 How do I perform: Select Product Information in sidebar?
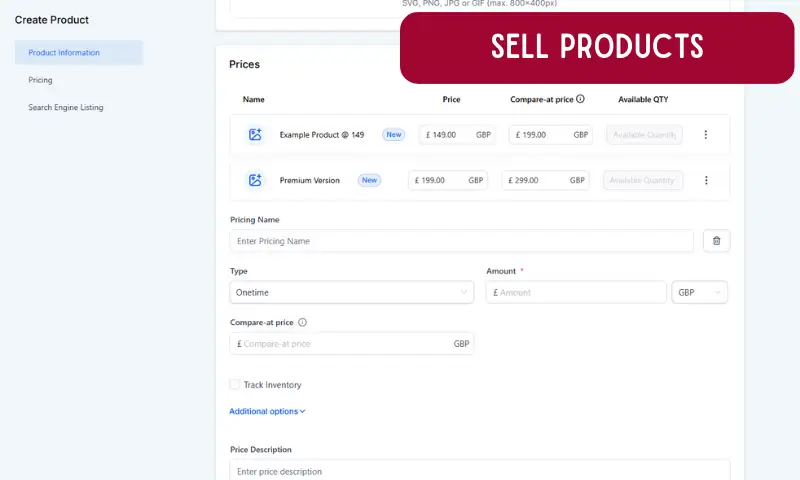64,53
